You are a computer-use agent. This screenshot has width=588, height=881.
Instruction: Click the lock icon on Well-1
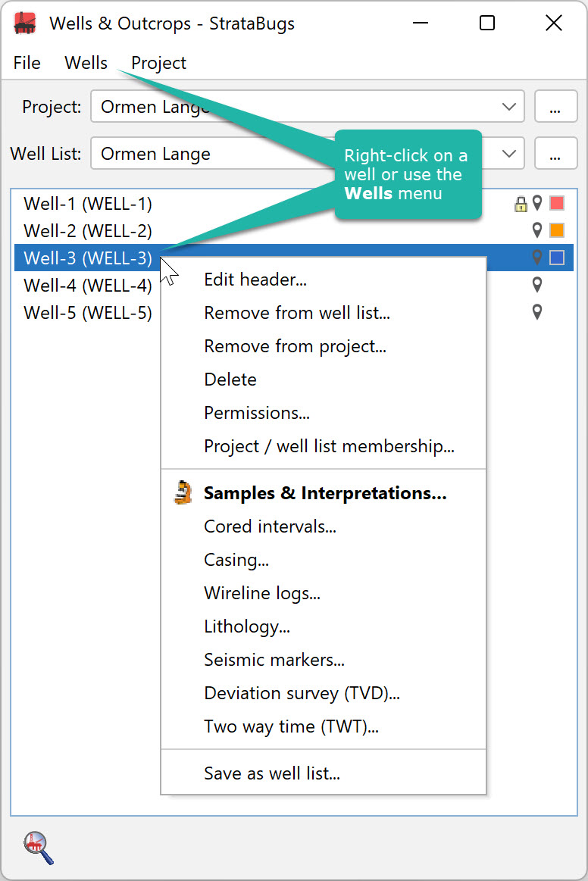tap(521, 204)
